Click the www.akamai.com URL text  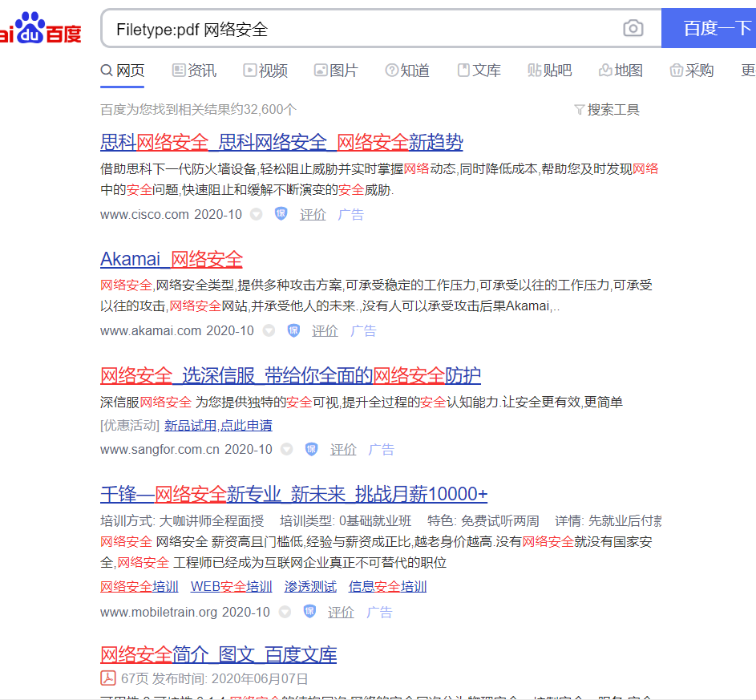click(151, 331)
